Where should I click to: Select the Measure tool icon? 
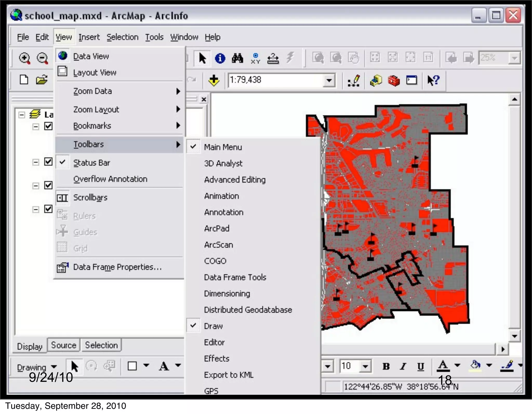click(x=273, y=58)
